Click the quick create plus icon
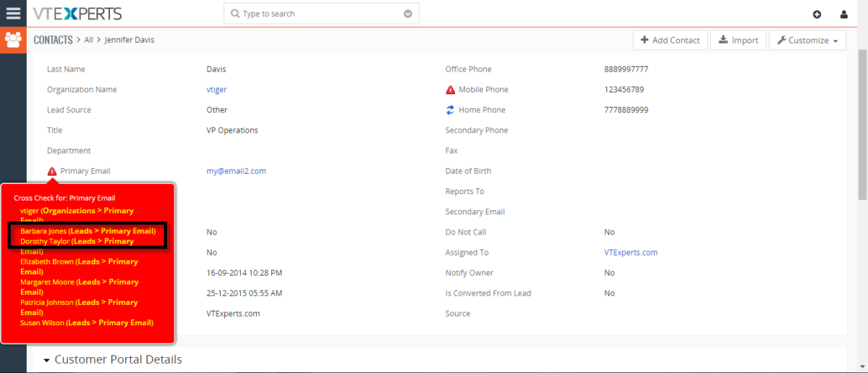Image resolution: width=868 pixels, height=373 pixels. (817, 14)
